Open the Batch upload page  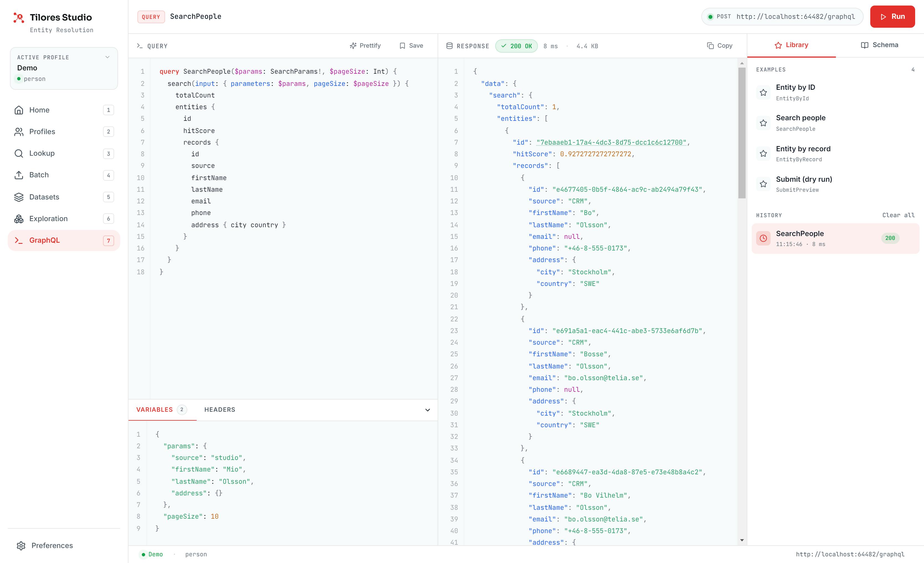point(64,175)
